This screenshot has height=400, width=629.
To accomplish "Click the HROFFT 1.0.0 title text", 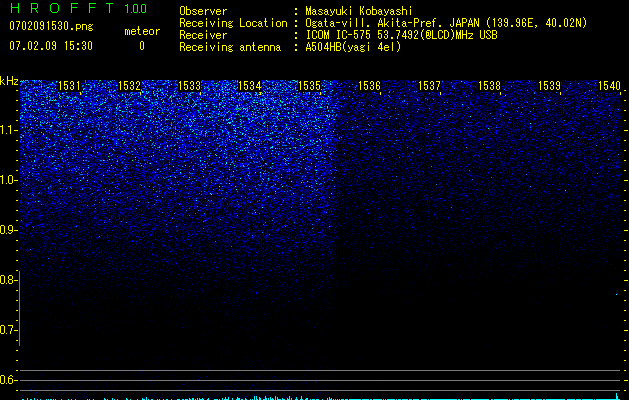I will (x=78, y=8).
